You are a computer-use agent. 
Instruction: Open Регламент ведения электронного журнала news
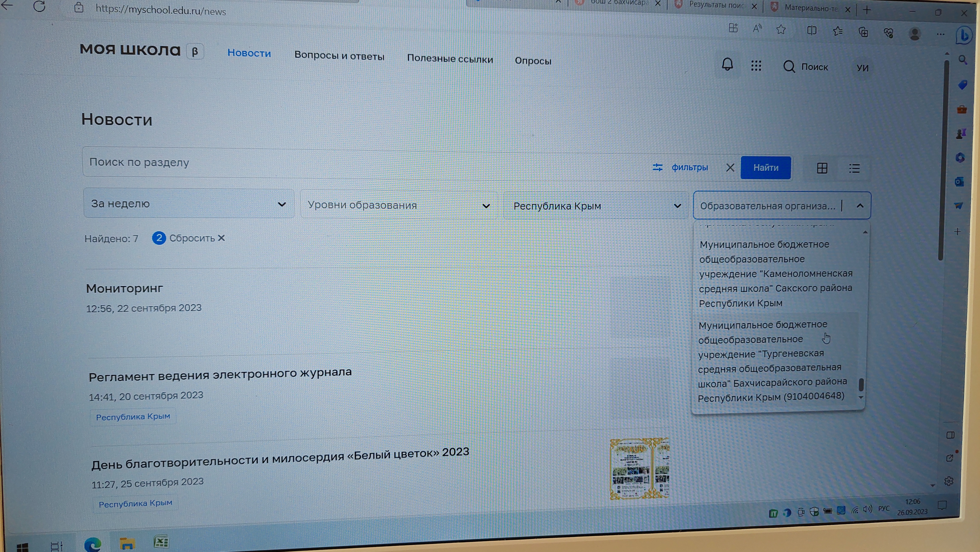point(220,374)
